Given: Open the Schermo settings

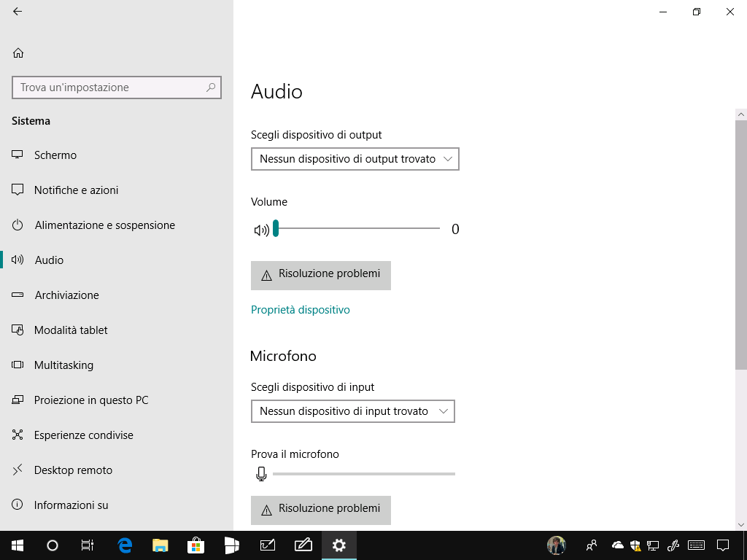Looking at the screenshot, I should point(117,155).
